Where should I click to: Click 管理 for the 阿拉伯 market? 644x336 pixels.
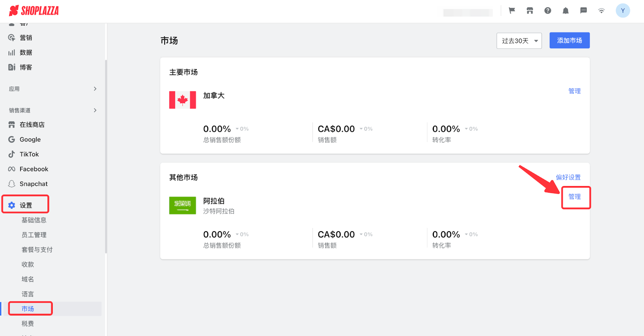(574, 197)
